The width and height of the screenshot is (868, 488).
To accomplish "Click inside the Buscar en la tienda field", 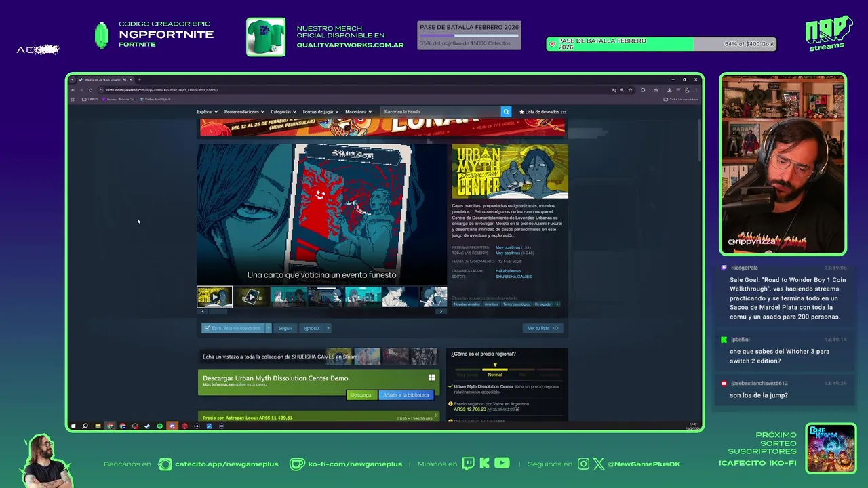I will [441, 112].
